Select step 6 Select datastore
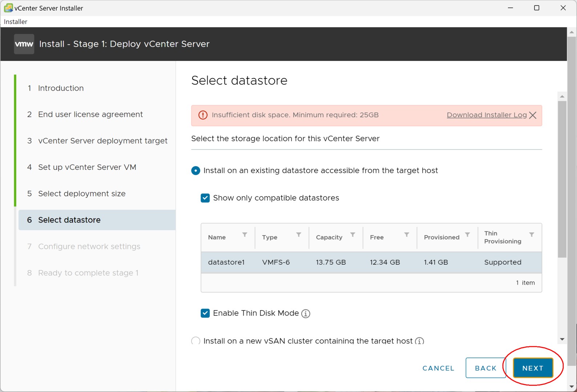 click(97, 220)
